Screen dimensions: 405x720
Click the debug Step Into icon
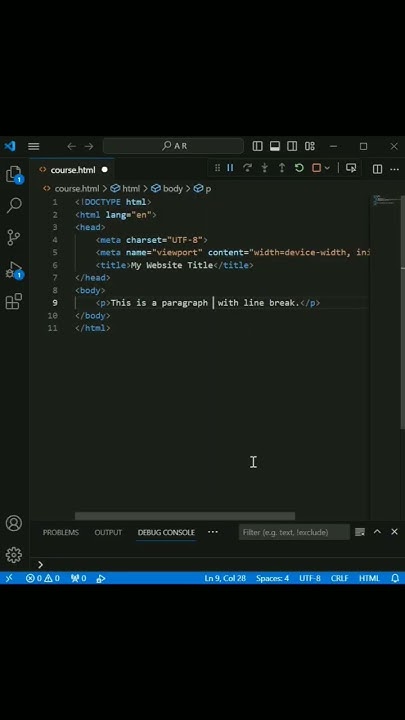(264, 168)
